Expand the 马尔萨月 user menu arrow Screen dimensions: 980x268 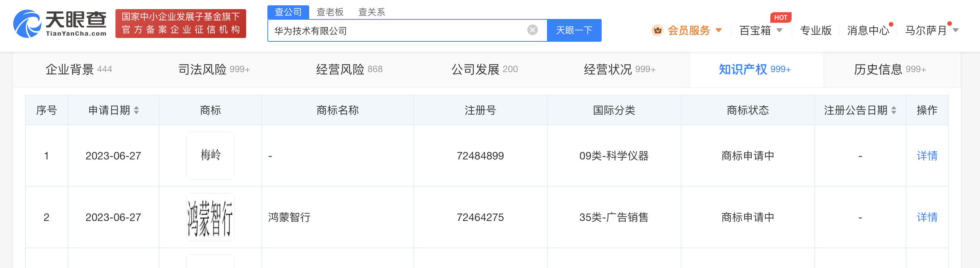click(955, 30)
